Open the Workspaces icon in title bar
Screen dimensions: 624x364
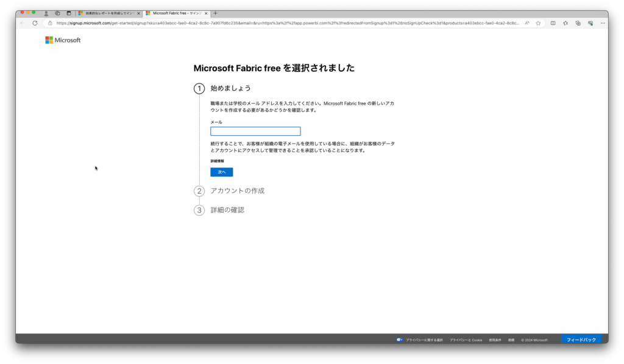tap(57, 13)
